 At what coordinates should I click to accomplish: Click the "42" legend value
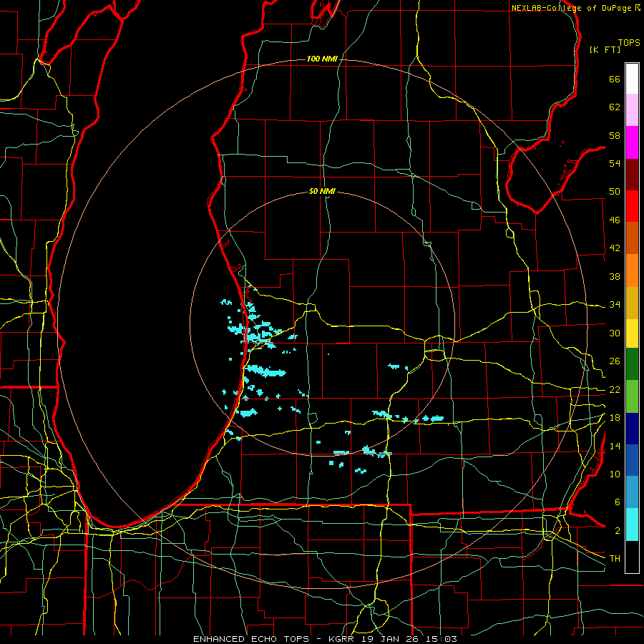tap(615, 248)
